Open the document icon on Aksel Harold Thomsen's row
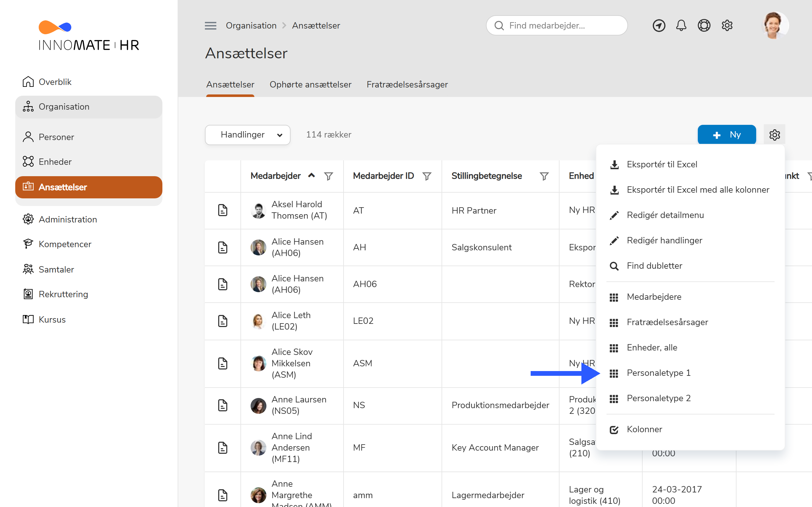The height and width of the screenshot is (507, 812). (223, 210)
